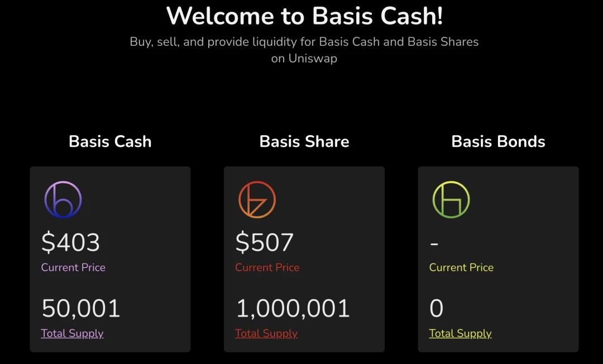Click the 50,001 Basis Cash supply number

click(x=81, y=308)
